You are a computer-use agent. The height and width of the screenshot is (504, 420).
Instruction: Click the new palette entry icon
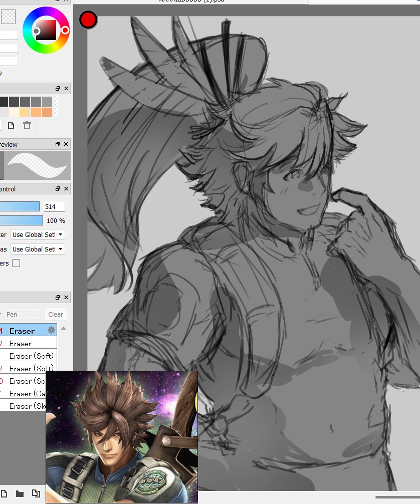tap(11, 126)
